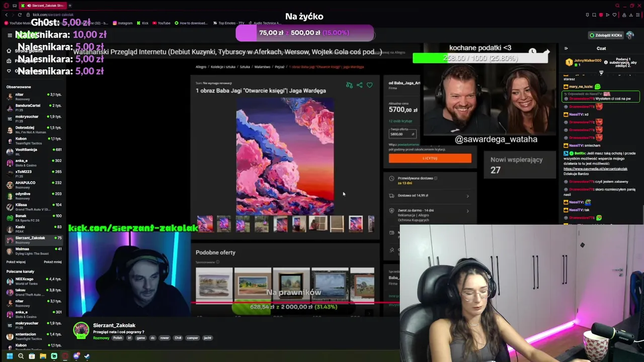This screenshot has width=644, height=362.
Task: Open the Kiiissa followed channel
Action: coord(33,206)
